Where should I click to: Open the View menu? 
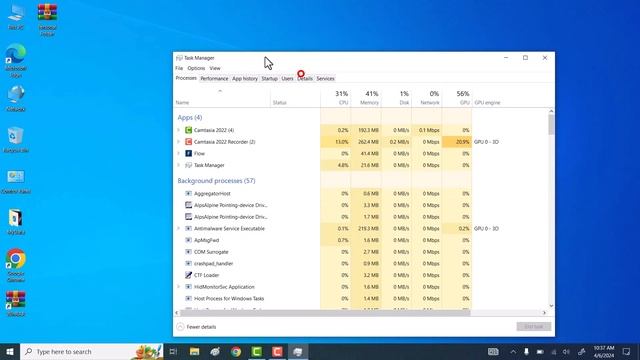click(x=215, y=68)
